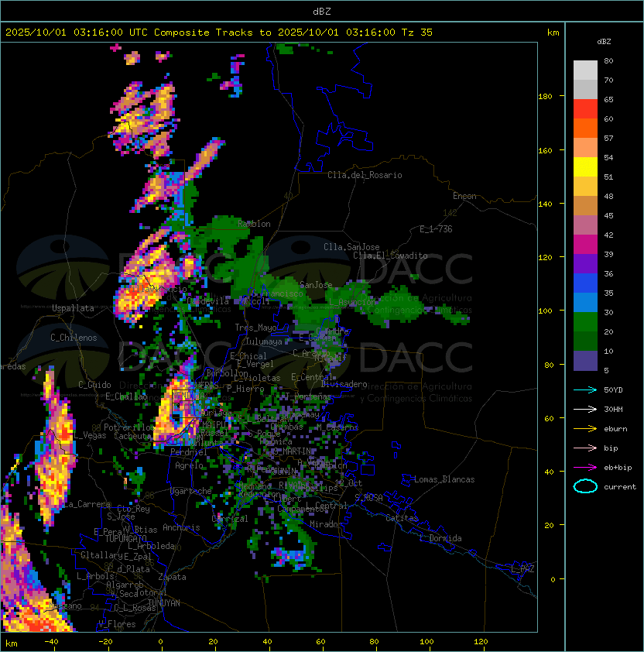This screenshot has height=652, width=644.
Task: Click the 'La_Carrera' place label
Action: tap(87, 504)
